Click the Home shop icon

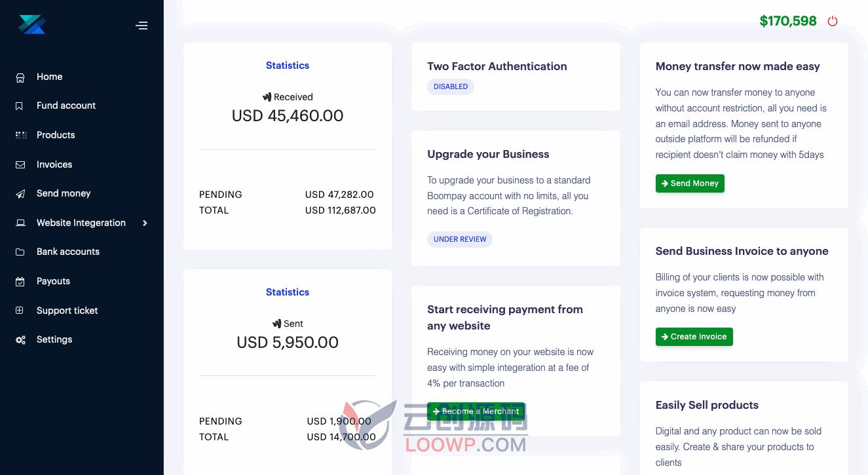pos(20,77)
